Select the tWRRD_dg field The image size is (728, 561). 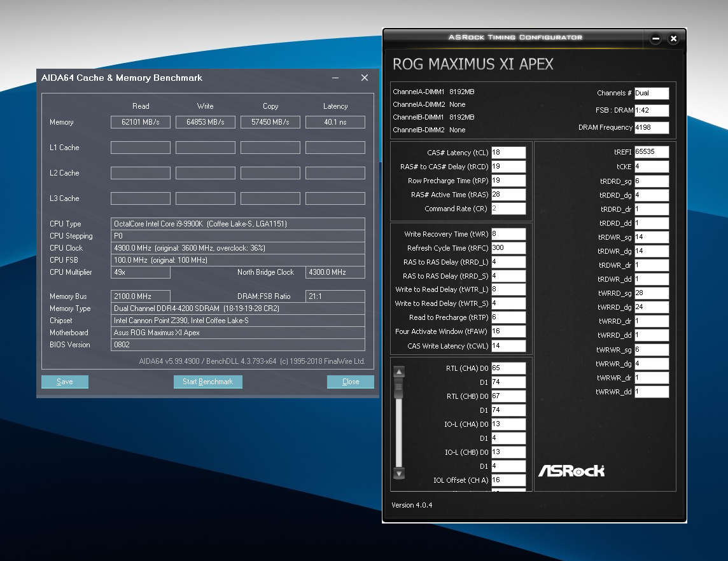(x=652, y=307)
